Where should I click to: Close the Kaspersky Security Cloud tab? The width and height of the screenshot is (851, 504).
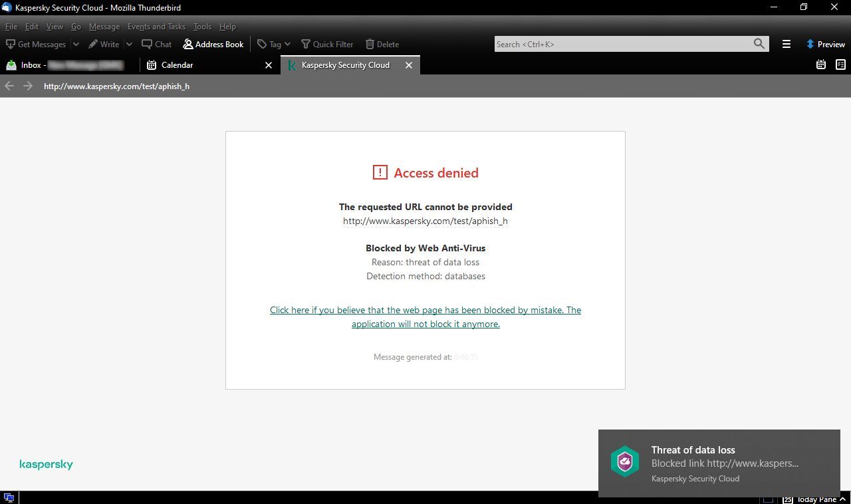click(x=409, y=65)
